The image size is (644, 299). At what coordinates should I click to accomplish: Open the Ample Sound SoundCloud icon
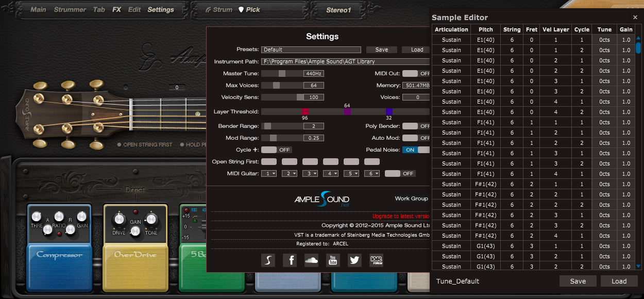(x=311, y=260)
